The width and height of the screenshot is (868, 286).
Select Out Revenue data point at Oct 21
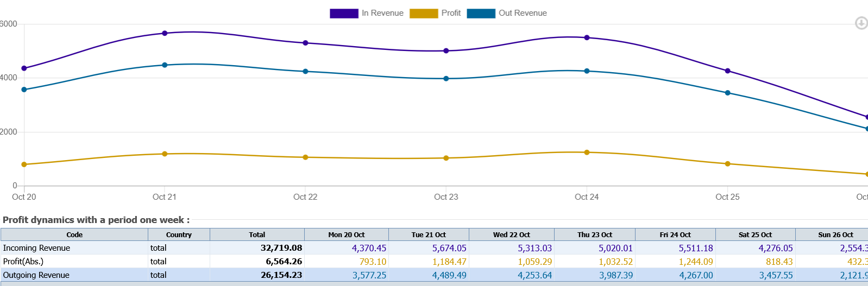pyautogui.click(x=165, y=65)
